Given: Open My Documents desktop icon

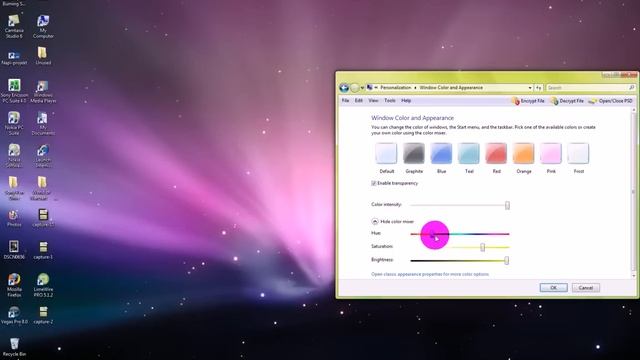Looking at the screenshot, I should [43, 123].
